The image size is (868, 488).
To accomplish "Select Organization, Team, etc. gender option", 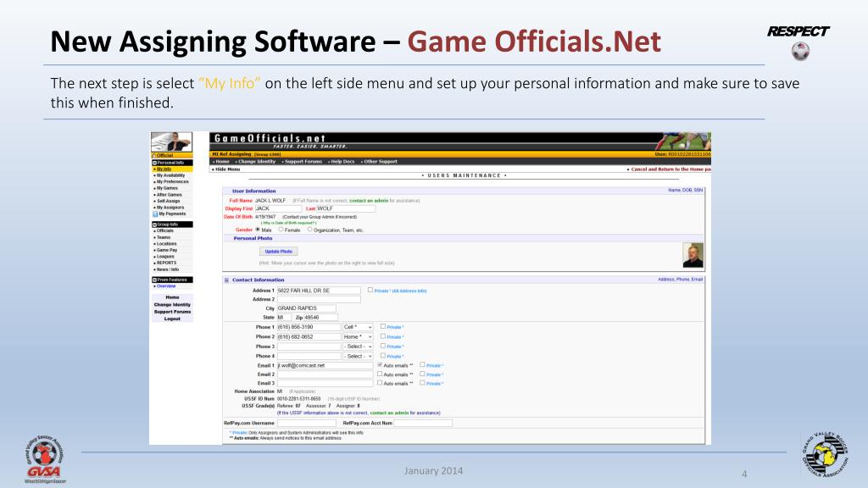I will click(310, 230).
